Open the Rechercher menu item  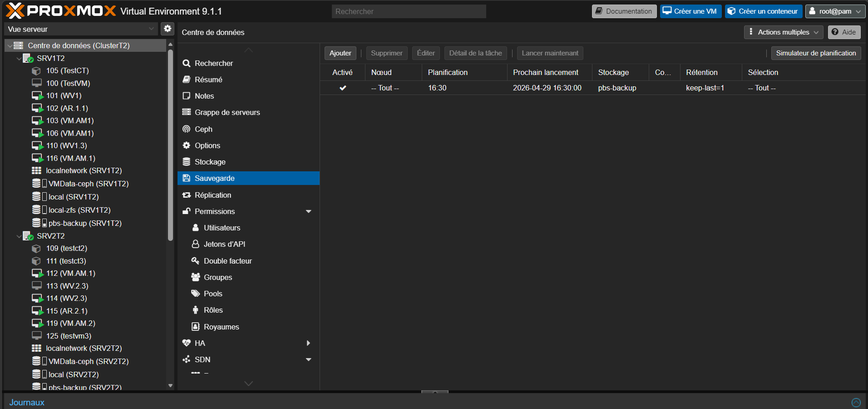[x=248, y=63]
